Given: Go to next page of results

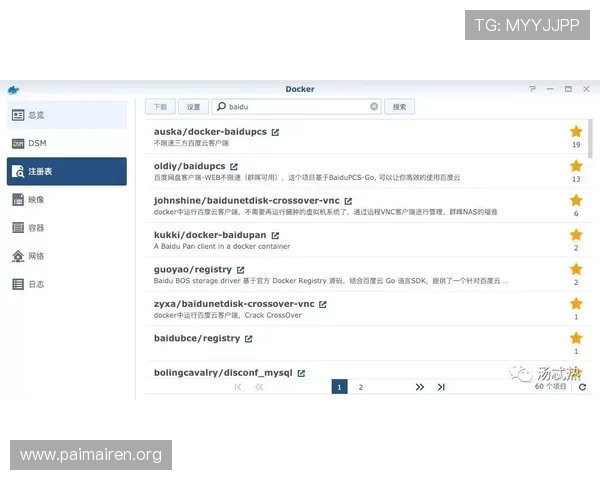Looking at the screenshot, I should point(419,387).
